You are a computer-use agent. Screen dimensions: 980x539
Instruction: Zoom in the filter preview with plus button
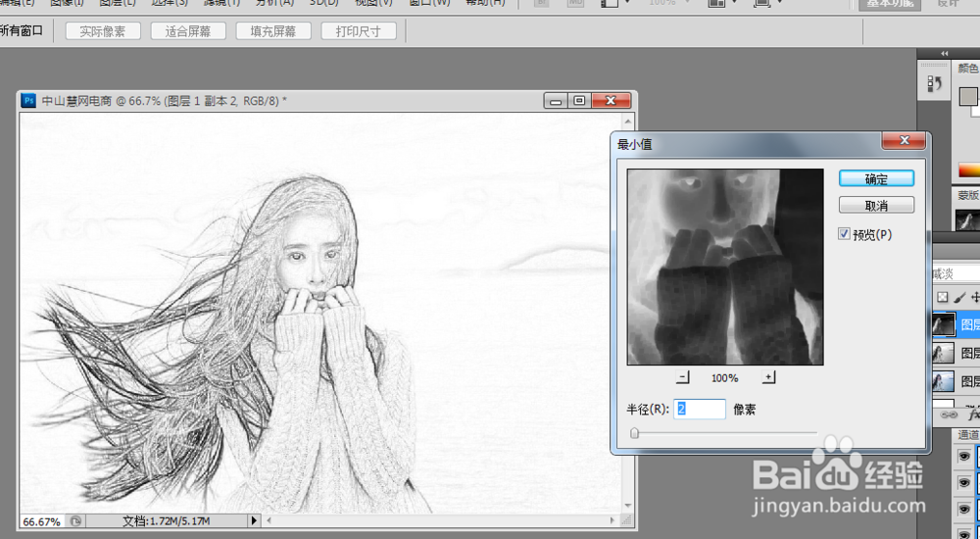point(768,377)
